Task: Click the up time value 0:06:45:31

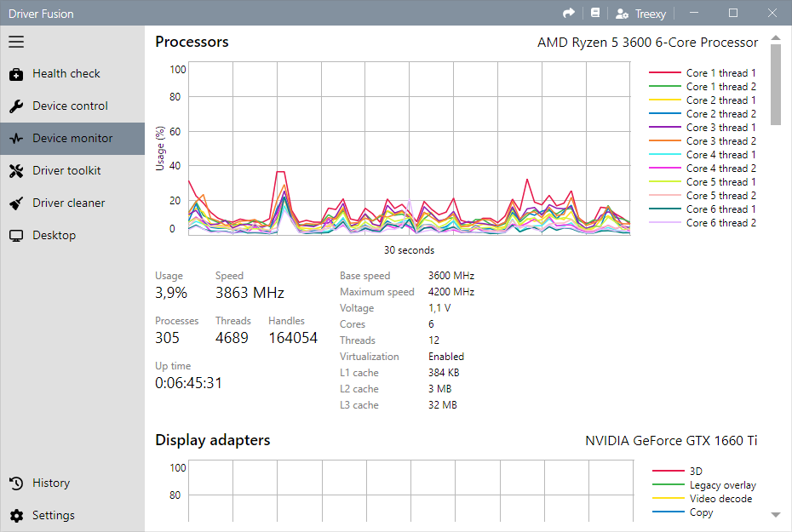Action: [x=188, y=383]
